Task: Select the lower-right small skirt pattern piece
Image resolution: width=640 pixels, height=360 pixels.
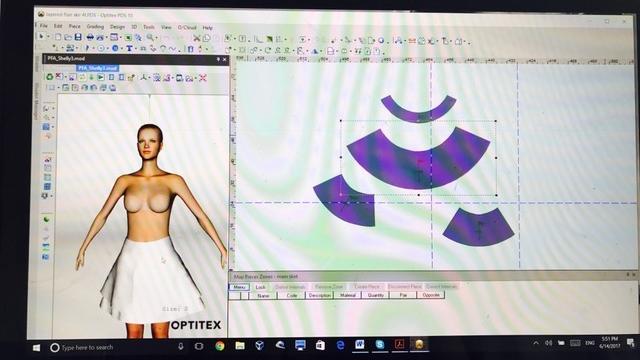Action: [x=478, y=229]
